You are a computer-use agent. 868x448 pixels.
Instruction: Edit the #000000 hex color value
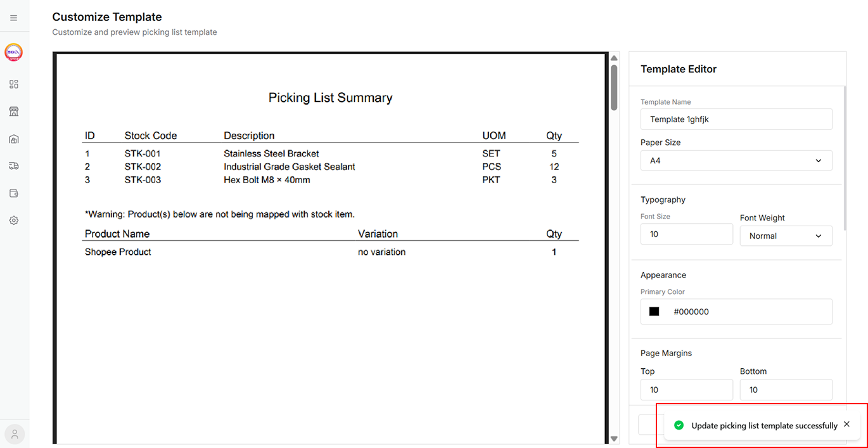coord(691,312)
